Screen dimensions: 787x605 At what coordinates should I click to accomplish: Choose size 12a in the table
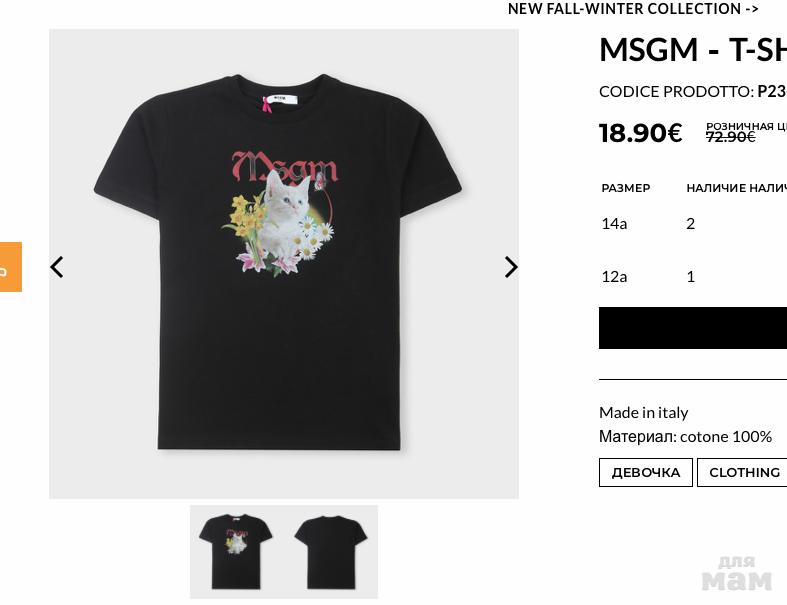pos(614,276)
